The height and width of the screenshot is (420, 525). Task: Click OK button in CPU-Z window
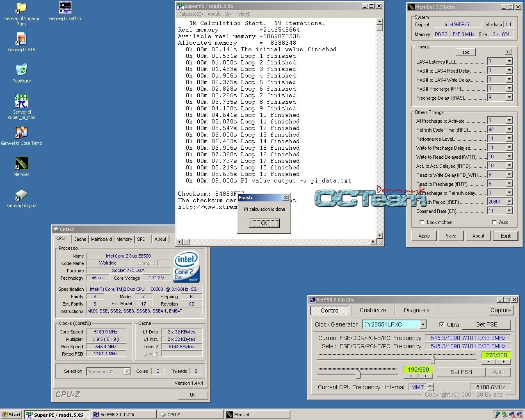tap(193, 395)
